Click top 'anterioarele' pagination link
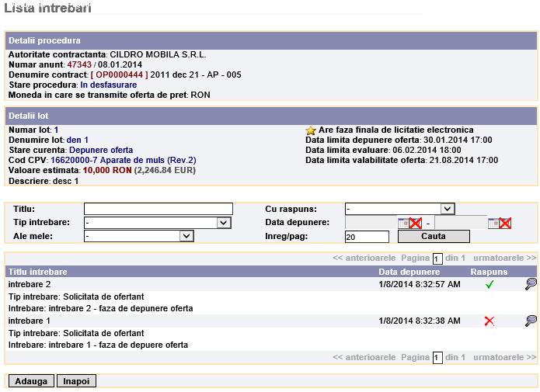The width and height of the screenshot is (540, 392). (364, 258)
